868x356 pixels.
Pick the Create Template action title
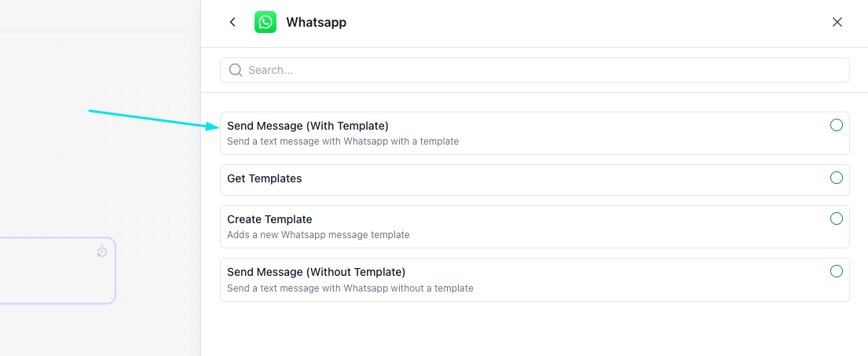(269, 219)
